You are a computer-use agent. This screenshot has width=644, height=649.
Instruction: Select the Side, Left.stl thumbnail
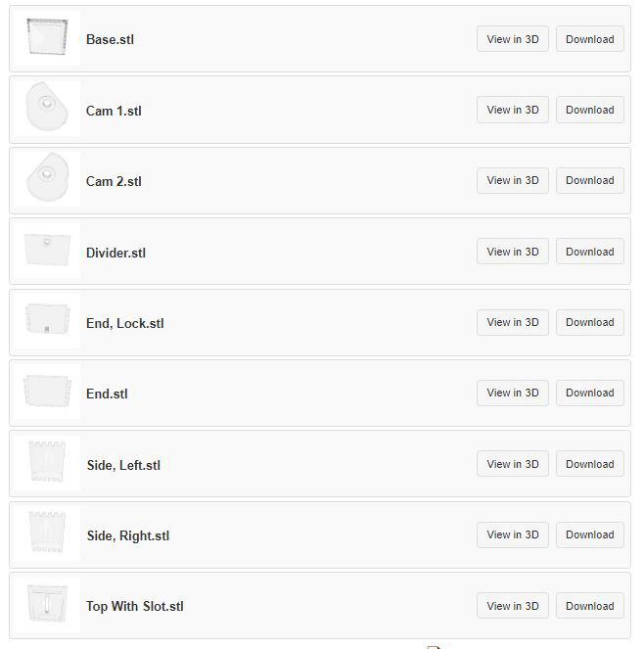click(x=47, y=463)
